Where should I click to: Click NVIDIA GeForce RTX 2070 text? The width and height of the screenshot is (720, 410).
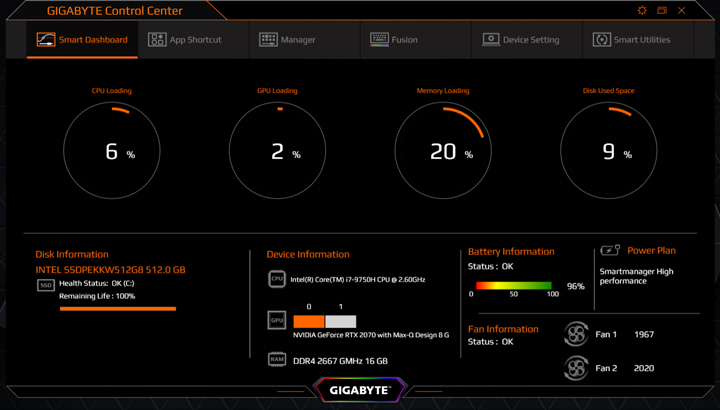[x=371, y=335]
